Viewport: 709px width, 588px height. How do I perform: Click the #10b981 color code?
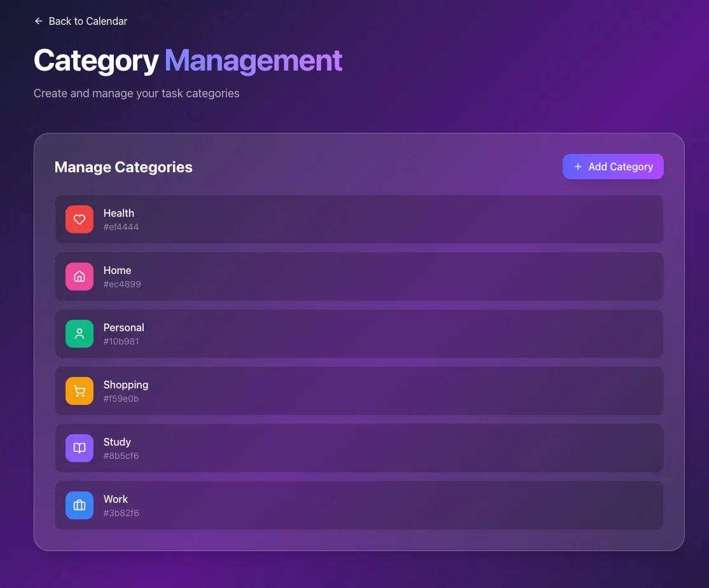(121, 341)
